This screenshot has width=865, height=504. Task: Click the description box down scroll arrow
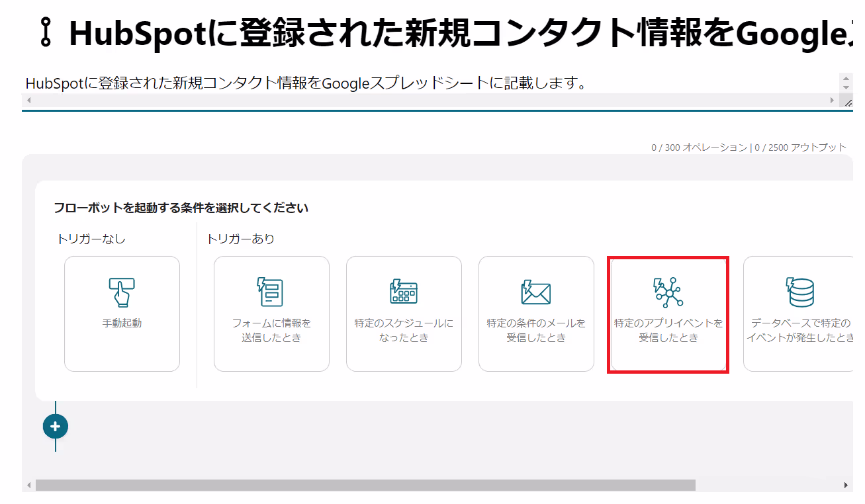(x=846, y=88)
